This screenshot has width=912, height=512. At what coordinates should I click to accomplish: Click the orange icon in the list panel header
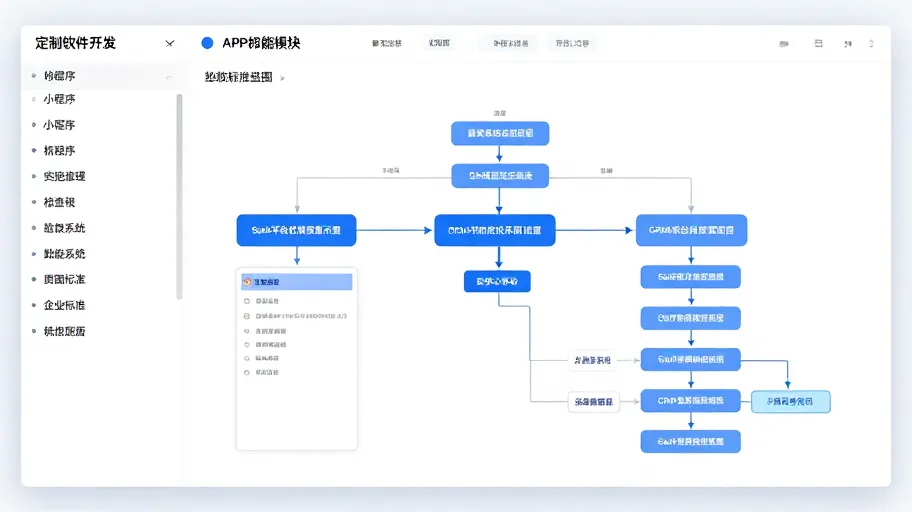point(247,282)
